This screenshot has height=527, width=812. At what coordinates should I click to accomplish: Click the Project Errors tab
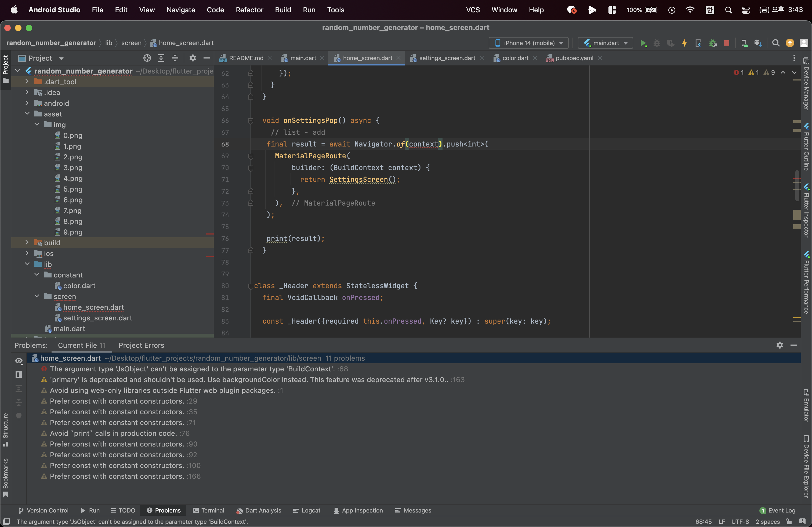click(x=141, y=345)
